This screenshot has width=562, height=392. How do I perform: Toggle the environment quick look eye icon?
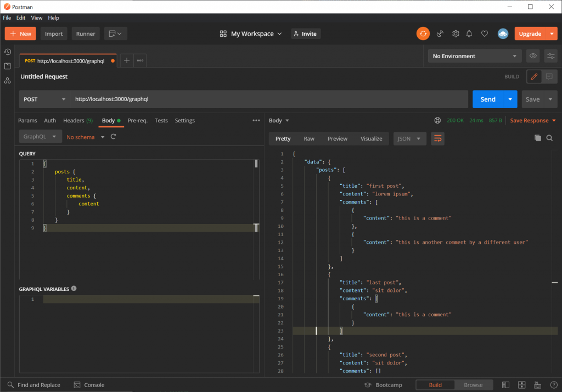(532, 55)
